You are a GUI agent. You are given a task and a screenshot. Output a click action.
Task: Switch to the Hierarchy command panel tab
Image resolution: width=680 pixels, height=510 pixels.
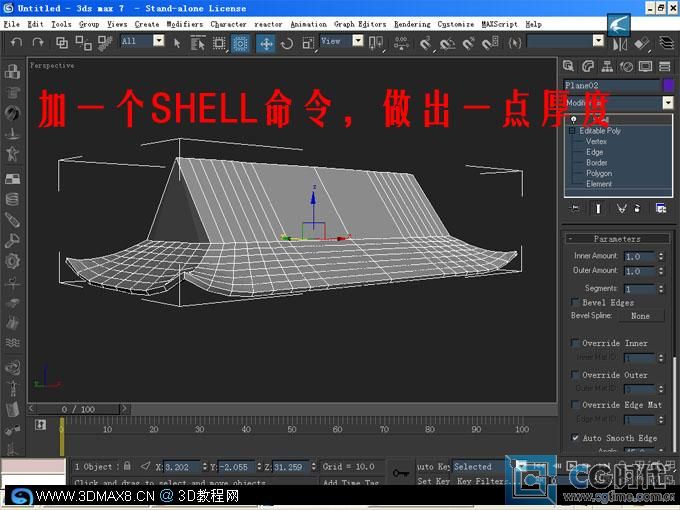coord(607,66)
